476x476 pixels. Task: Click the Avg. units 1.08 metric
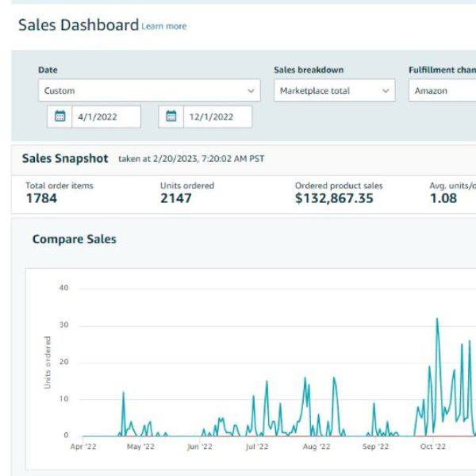(x=443, y=198)
